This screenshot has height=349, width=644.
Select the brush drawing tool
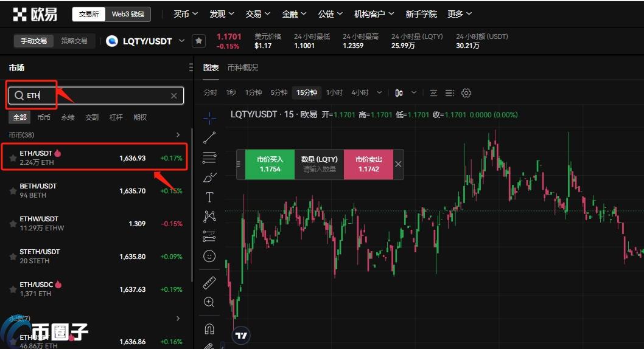(209, 178)
